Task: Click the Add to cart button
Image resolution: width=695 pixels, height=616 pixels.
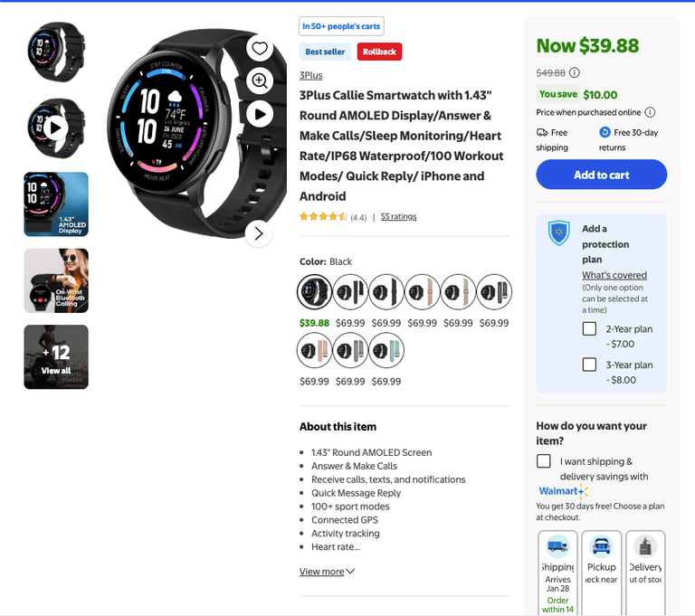Action: tap(602, 175)
